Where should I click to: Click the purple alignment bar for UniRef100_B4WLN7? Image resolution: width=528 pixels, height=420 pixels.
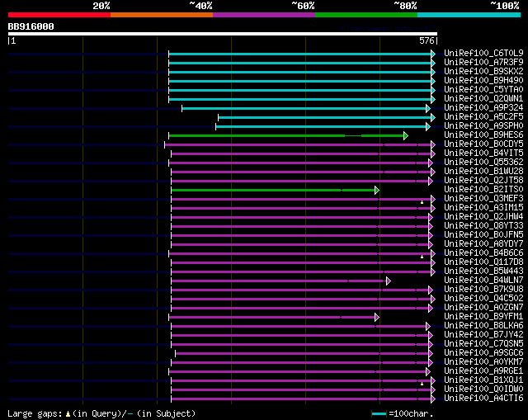pos(279,281)
